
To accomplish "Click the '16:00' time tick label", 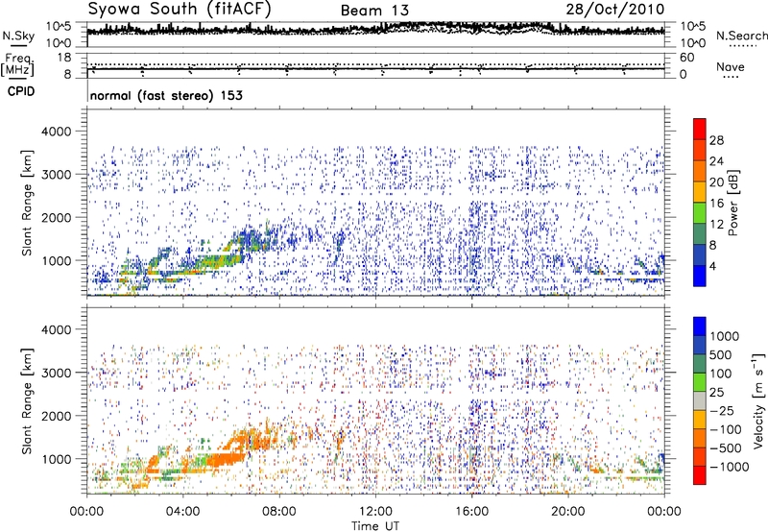I will [x=471, y=512].
